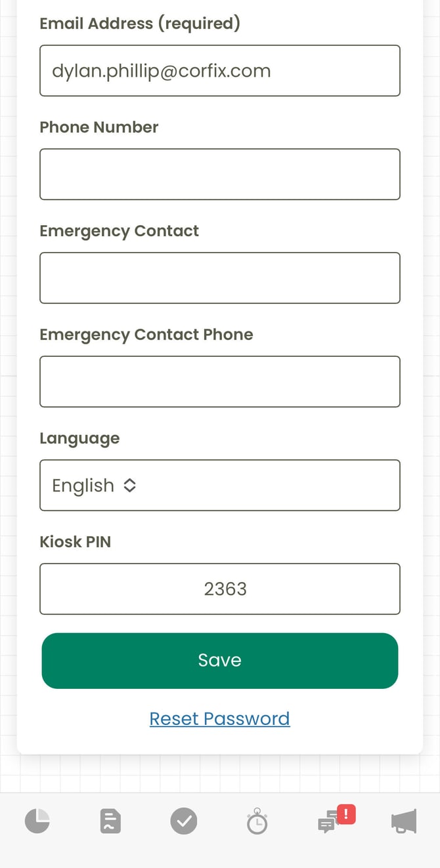The height and width of the screenshot is (868, 440).
Task: Open the stopwatch timer icon
Action: coord(257,821)
